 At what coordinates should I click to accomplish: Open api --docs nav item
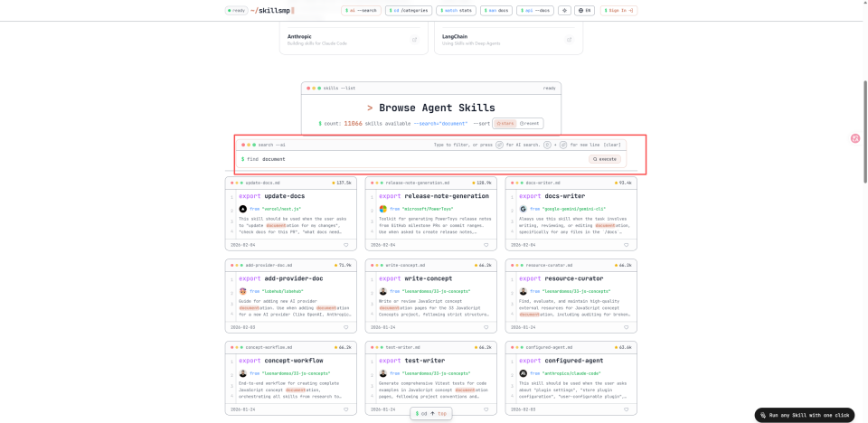pos(535,10)
